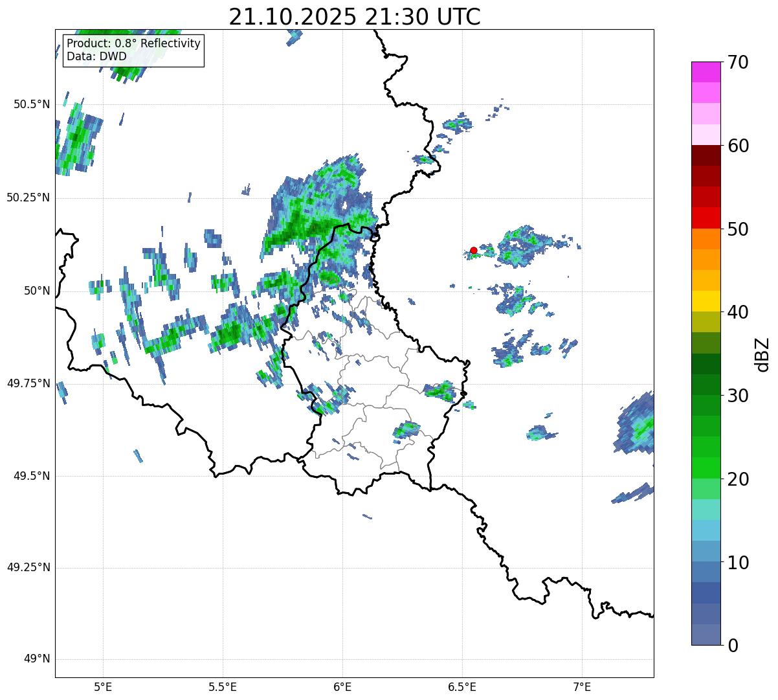
Task: Click the Data: DWD label
Action: 97,56
